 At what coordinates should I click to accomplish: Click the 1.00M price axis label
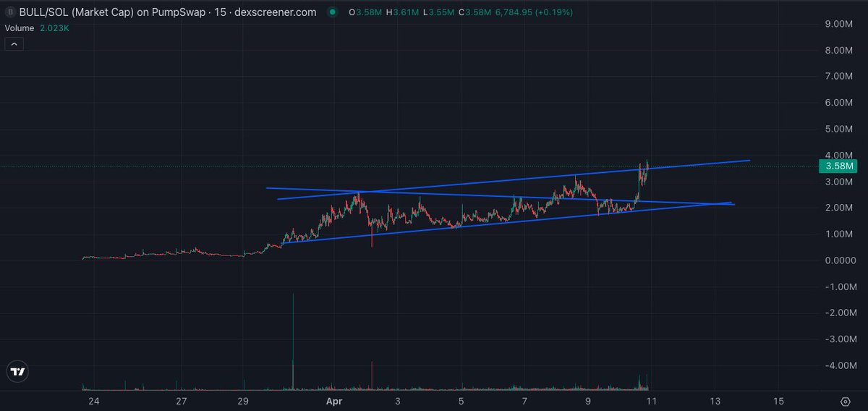pos(840,234)
